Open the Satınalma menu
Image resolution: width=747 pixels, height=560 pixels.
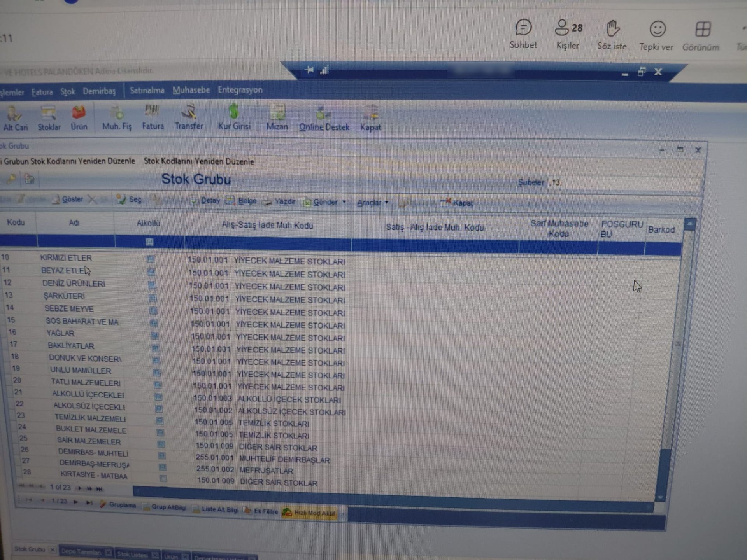point(147,90)
